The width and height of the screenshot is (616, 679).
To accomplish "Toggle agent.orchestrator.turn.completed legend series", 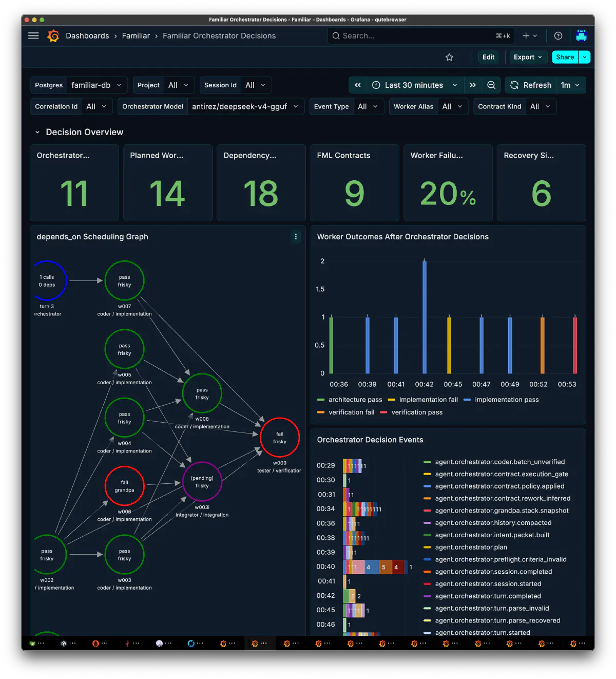I will click(x=488, y=596).
